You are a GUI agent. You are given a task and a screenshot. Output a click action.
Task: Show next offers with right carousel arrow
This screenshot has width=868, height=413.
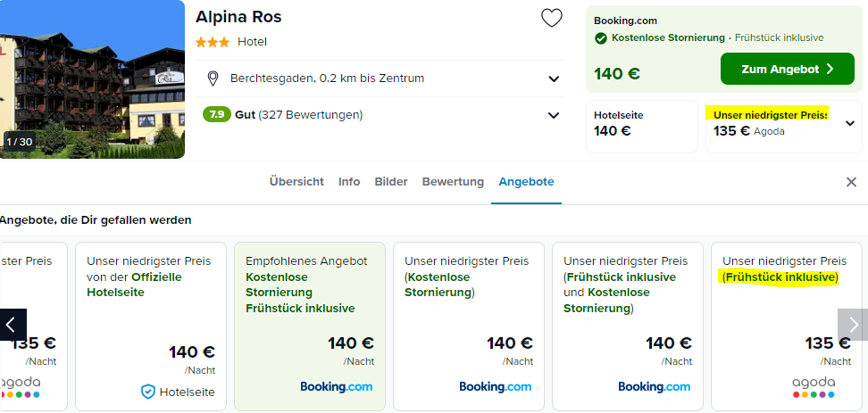tap(853, 325)
